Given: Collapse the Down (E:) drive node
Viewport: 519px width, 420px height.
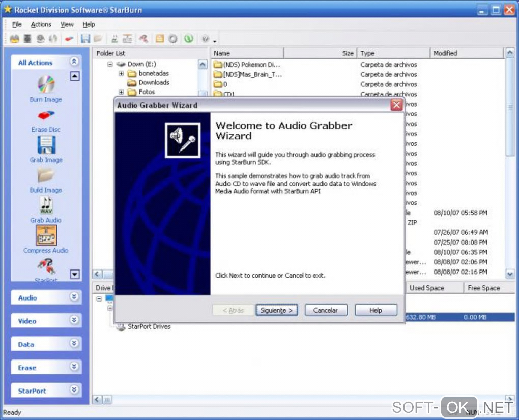Looking at the screenshot, I should tap(110, 64).
